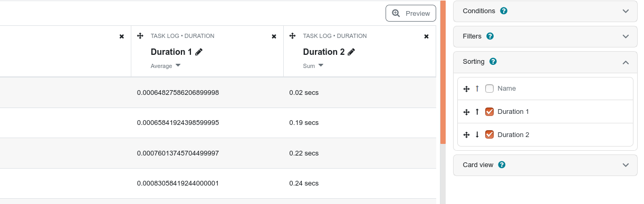
Task: Click the move handle on Duration 2 column
Action: pyautogui.click(x=292, y=36)
